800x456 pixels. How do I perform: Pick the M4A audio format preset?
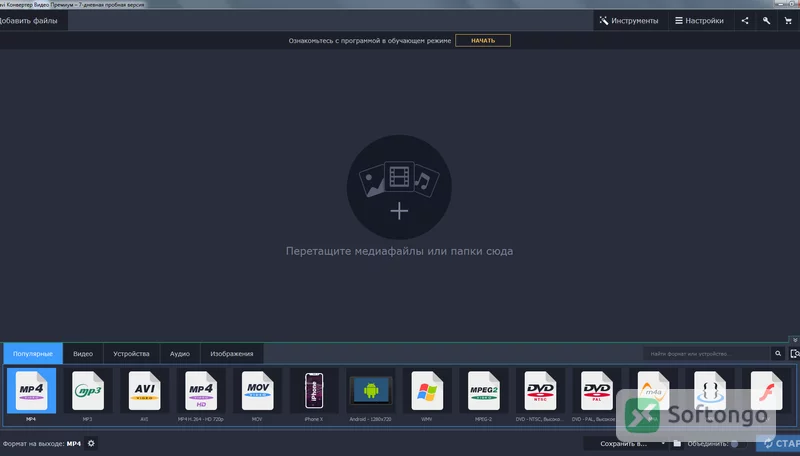pos(653,391)
